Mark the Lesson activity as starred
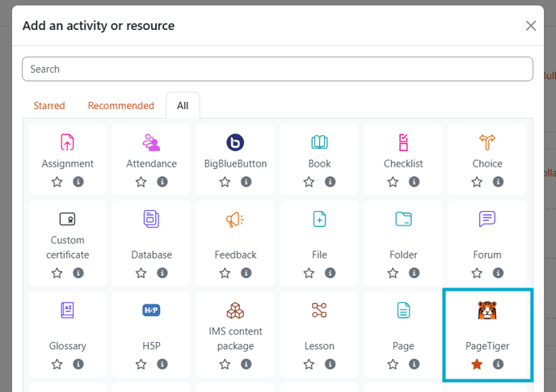Viewport: 556px width, 392px height. click(x=309, y=365)
